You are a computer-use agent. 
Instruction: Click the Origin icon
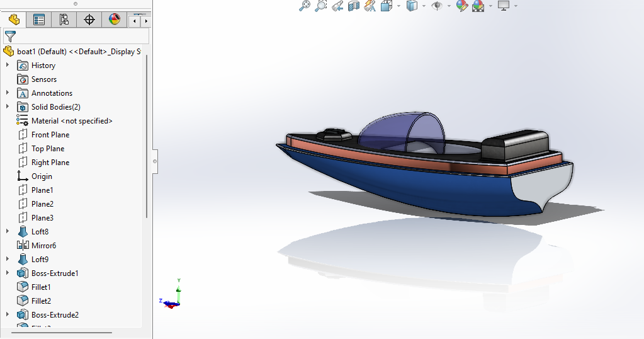click(x=23, y=176)
